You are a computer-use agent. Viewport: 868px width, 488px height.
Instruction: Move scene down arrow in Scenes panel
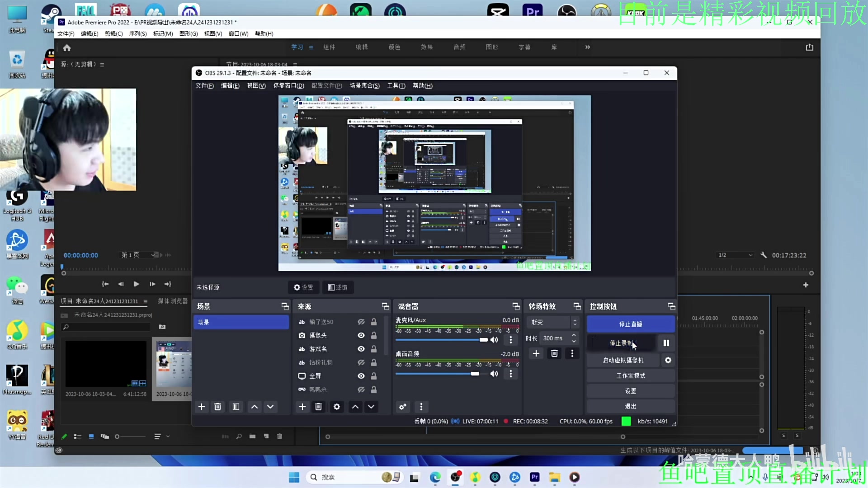click(270, 407)
